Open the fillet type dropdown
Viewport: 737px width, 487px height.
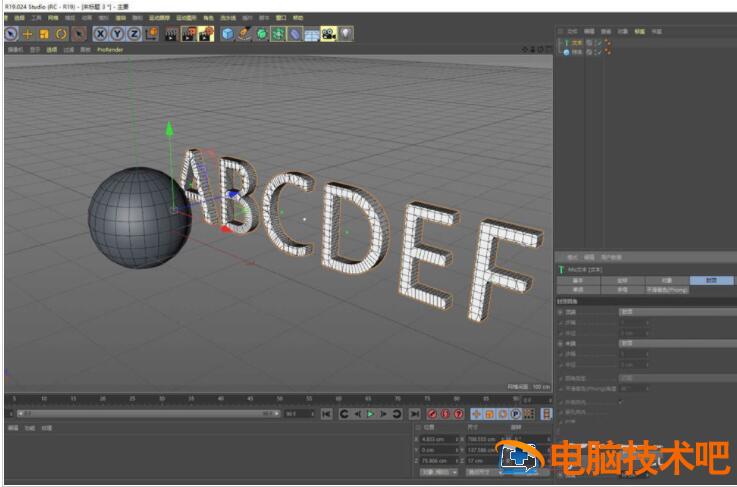(678, 378)
